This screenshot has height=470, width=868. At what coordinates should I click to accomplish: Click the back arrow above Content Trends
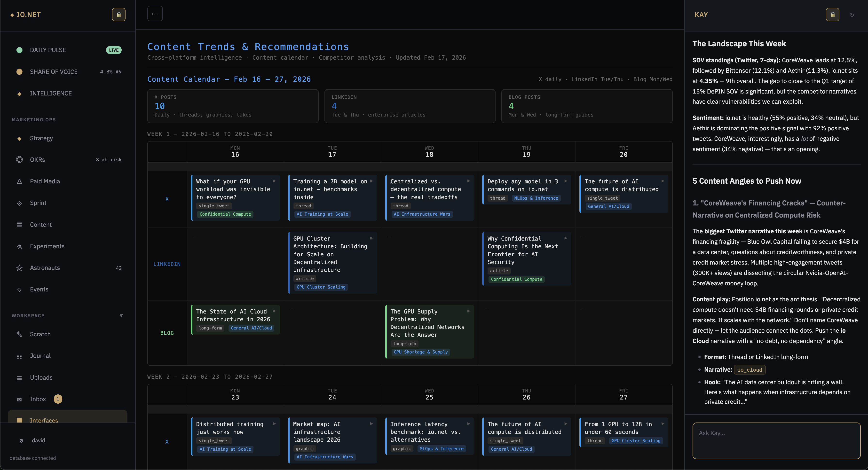155,14
